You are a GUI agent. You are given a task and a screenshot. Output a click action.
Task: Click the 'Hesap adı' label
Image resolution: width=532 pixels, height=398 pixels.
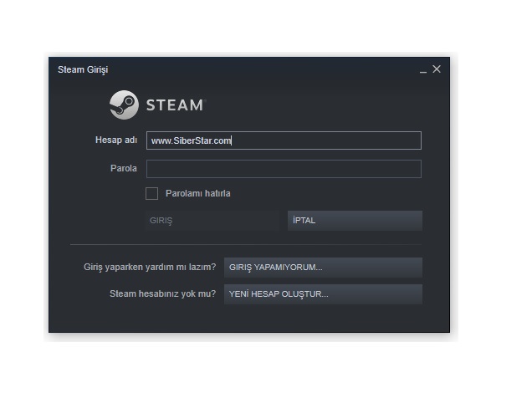(116, 140)
